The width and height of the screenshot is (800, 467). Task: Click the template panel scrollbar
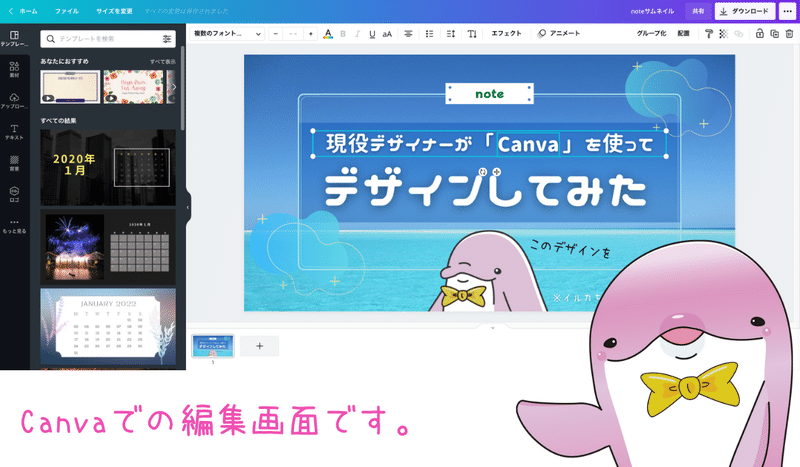183,87
